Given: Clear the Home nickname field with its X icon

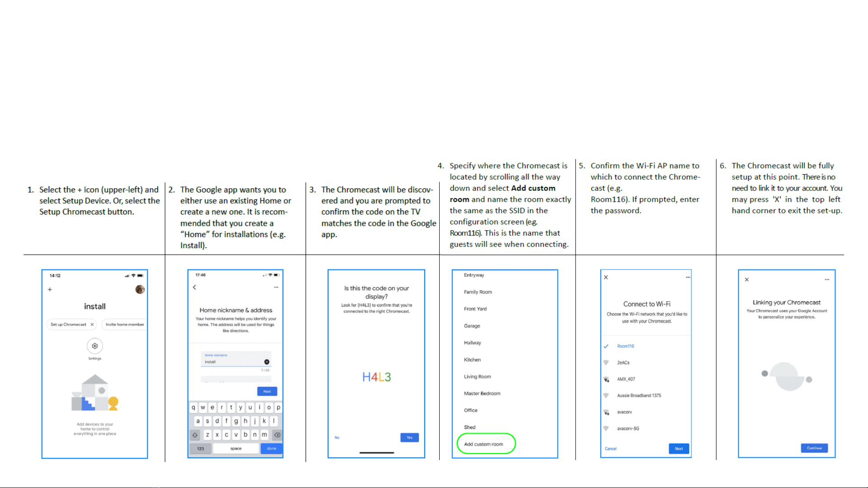Looking at the screenshot, I should [x=267, y=362].
